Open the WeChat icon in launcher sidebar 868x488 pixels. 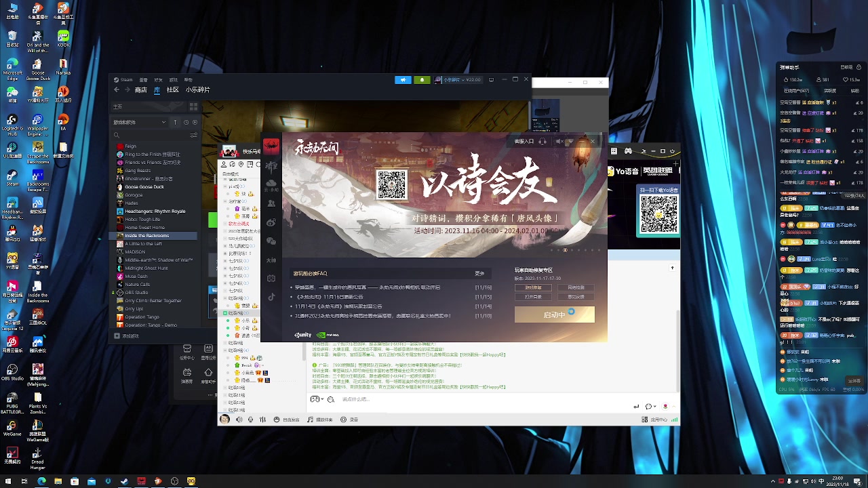(271, 241)
